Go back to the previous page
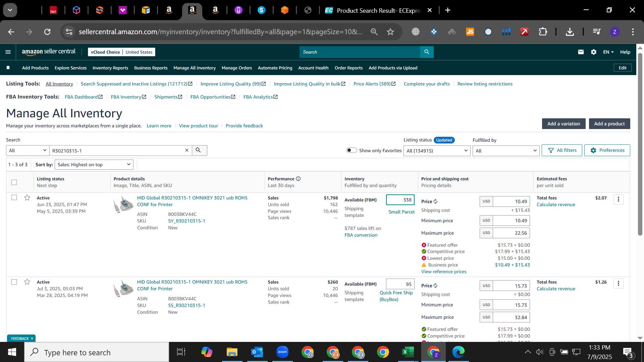 pos(11,32)
